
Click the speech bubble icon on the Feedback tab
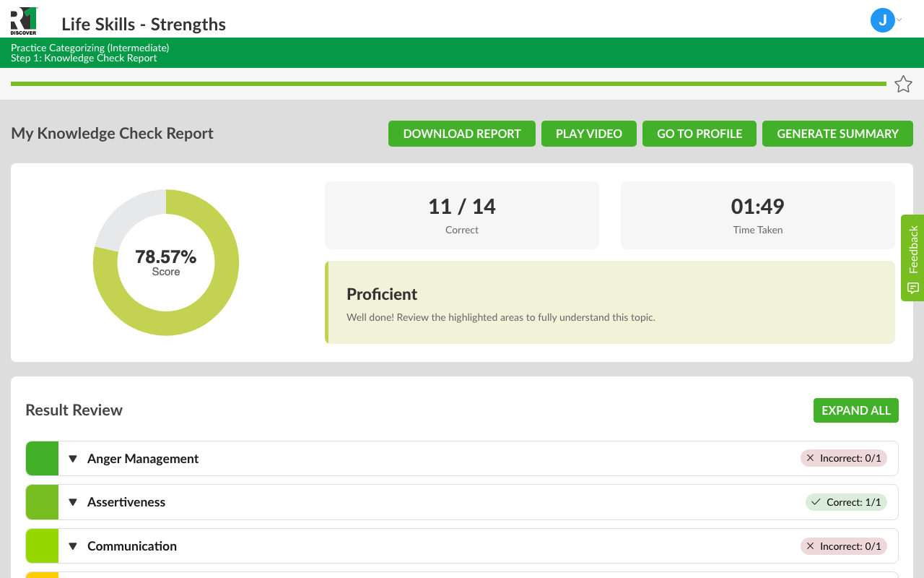[913, 288]
